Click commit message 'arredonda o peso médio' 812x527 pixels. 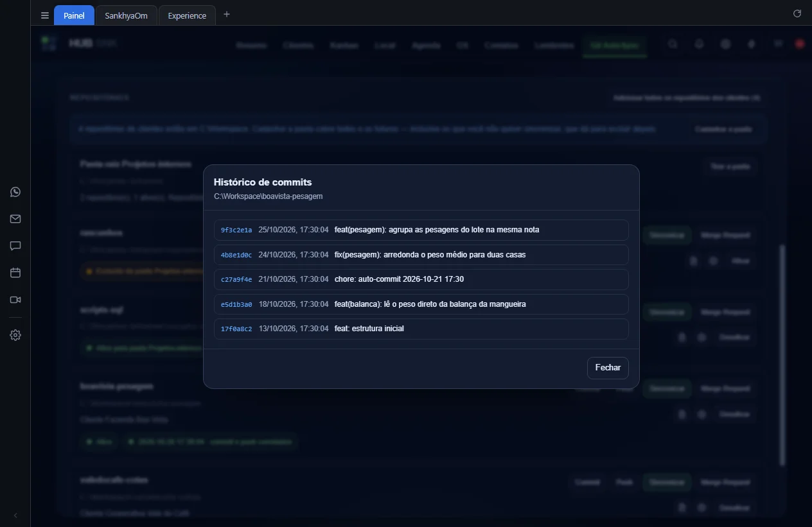430,255
